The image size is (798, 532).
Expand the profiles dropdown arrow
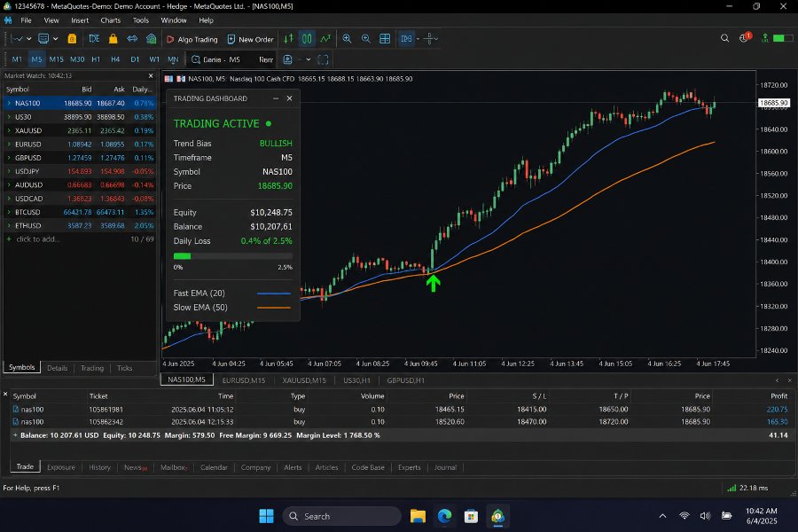tap(56, 39)
